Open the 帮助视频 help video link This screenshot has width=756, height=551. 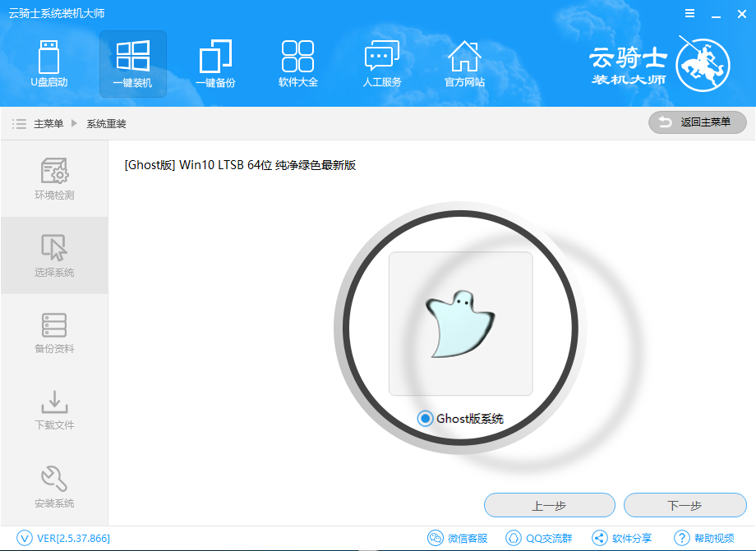pyautogui.click(x=704, y=539)
